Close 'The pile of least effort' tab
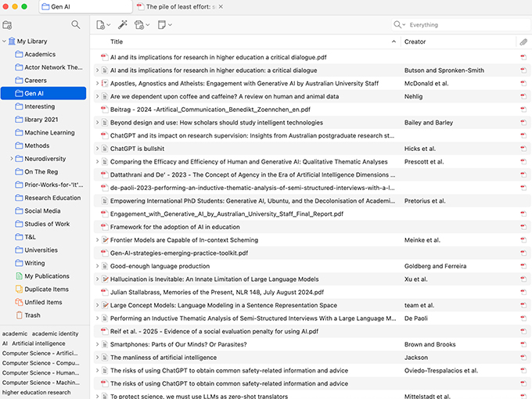This screenshot has height=399, width=532. click(x=220, y=6)
